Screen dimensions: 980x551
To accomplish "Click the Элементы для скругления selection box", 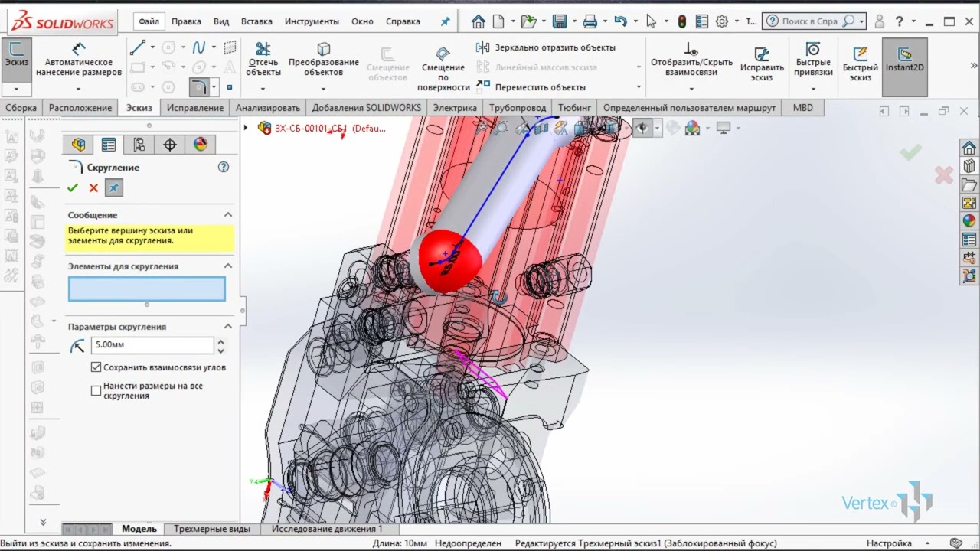I will coord(147,289).
